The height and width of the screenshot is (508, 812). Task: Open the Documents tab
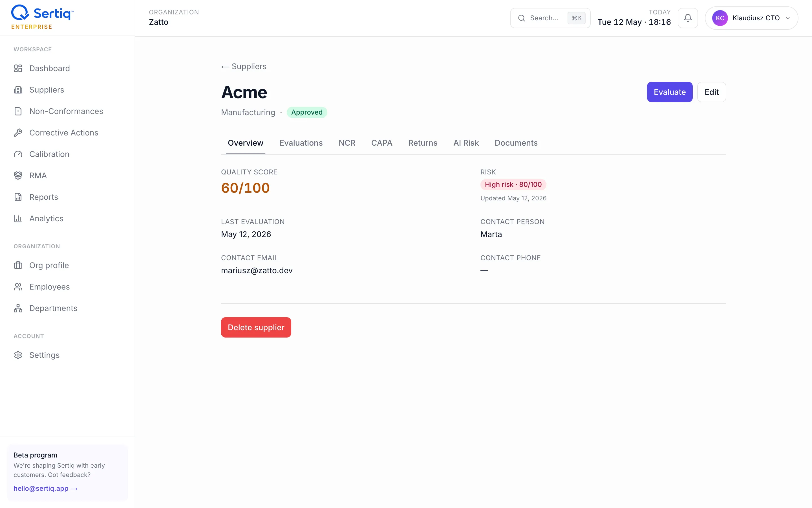click(x=516, y=143)
